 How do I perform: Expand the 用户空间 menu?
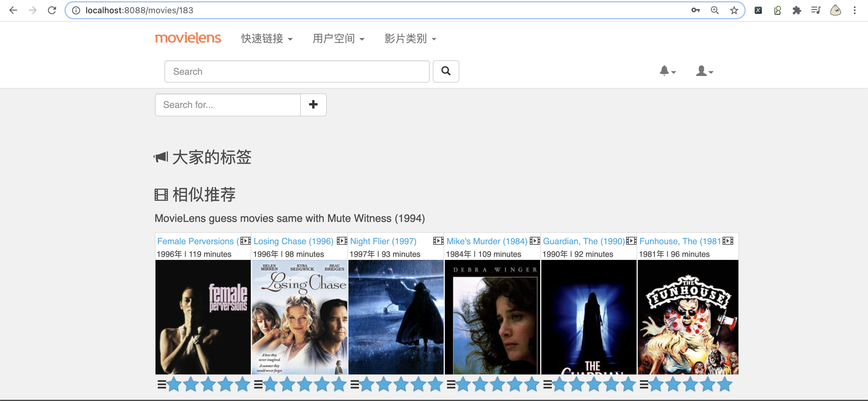338,38
